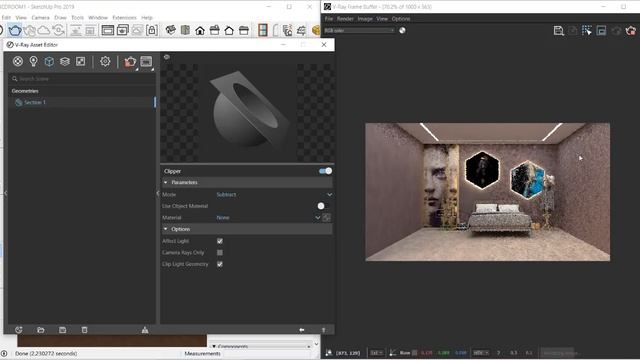Click the delete asset trash icon
The height and width of the screenshot is (360, 640).
(x=84, y=330)
